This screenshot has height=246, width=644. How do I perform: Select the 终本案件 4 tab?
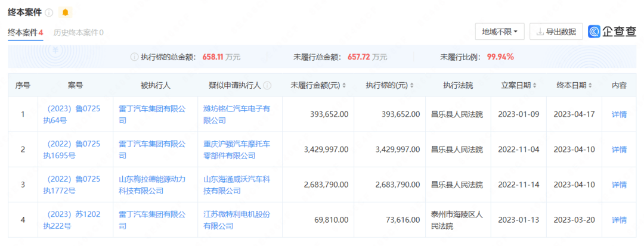pos(26,32)
